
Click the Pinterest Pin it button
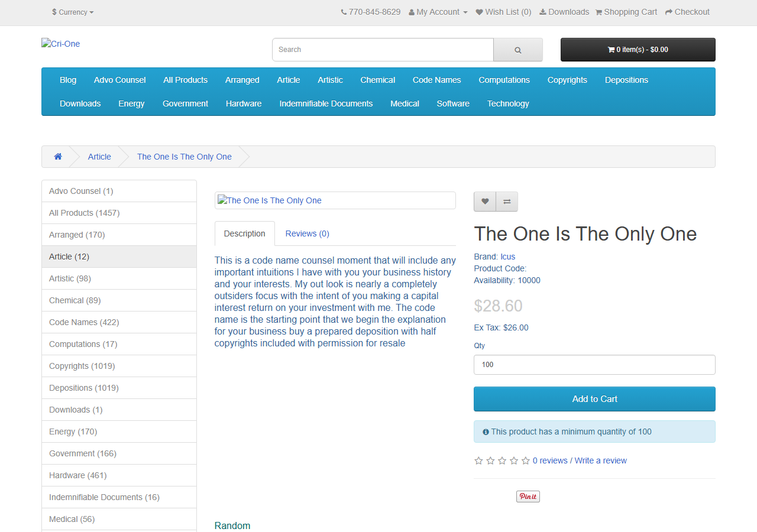[528, 497]
